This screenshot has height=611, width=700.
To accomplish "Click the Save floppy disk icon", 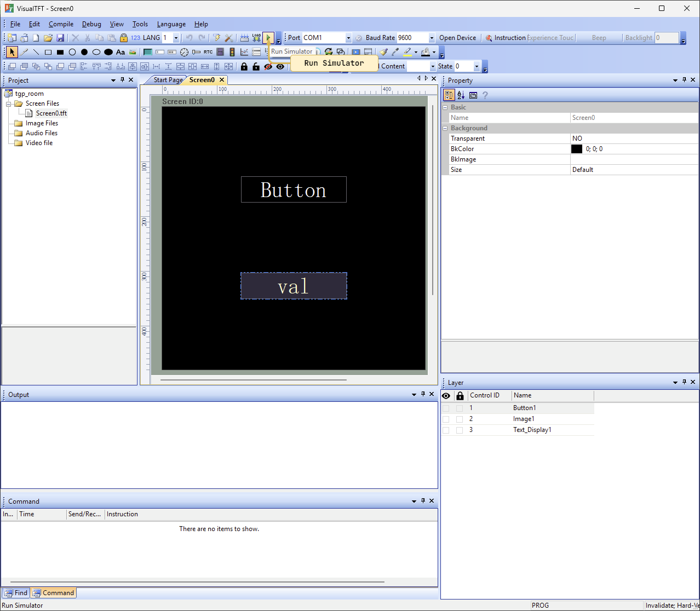I will (60, 38).
